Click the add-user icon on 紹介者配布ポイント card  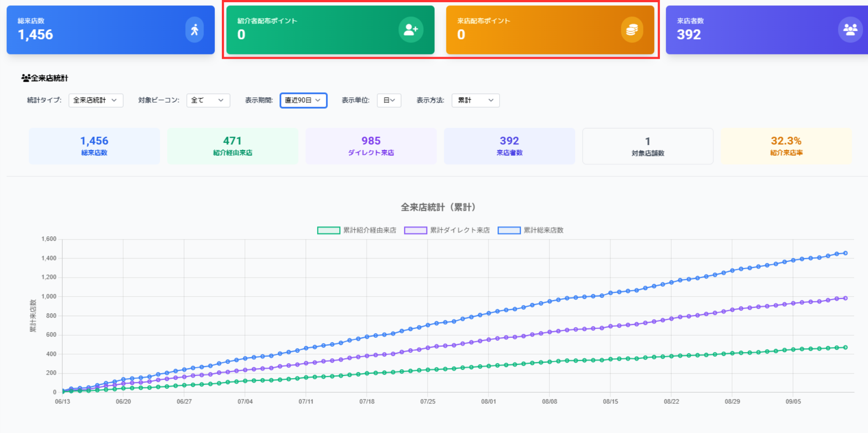tap(411, 30)
